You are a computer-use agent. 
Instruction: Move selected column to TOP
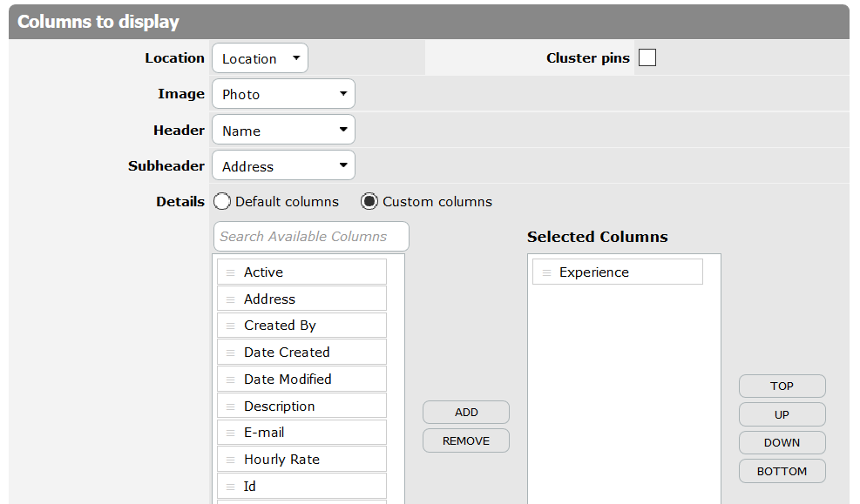pos(782,386)
